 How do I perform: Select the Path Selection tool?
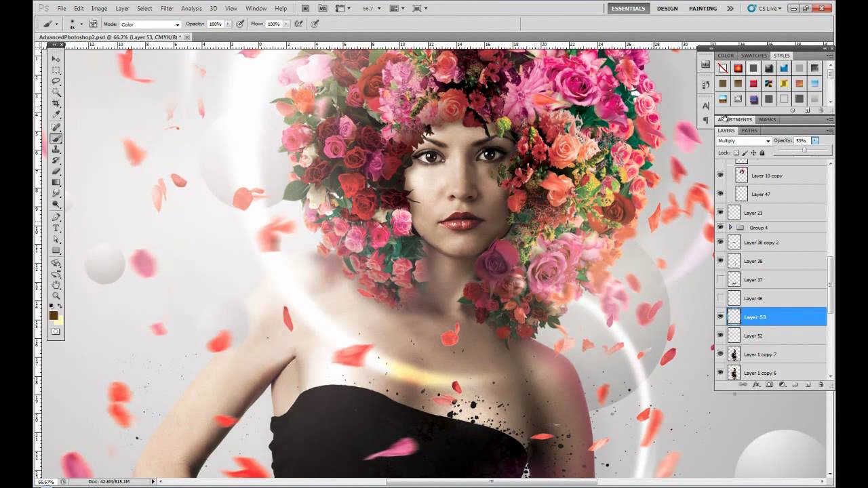[56, 239]
